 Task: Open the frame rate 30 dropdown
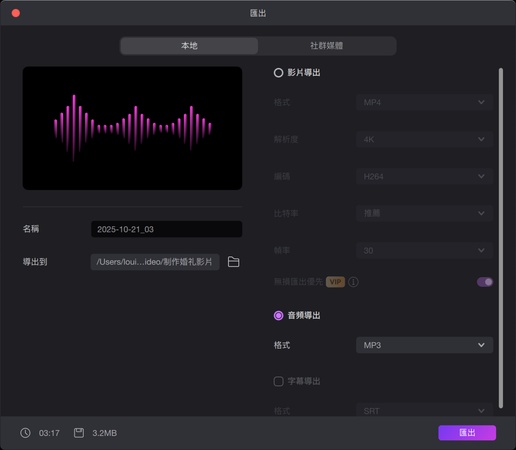[424, 250]
